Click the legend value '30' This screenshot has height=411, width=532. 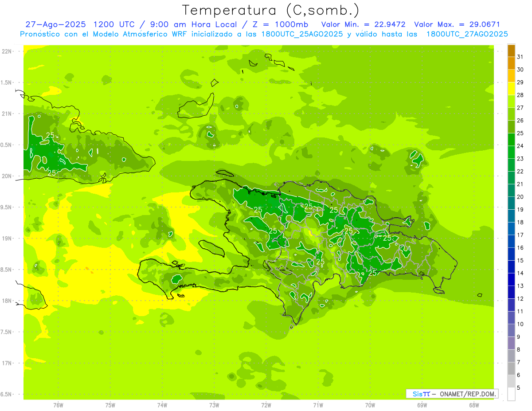(x=520, y=70)
